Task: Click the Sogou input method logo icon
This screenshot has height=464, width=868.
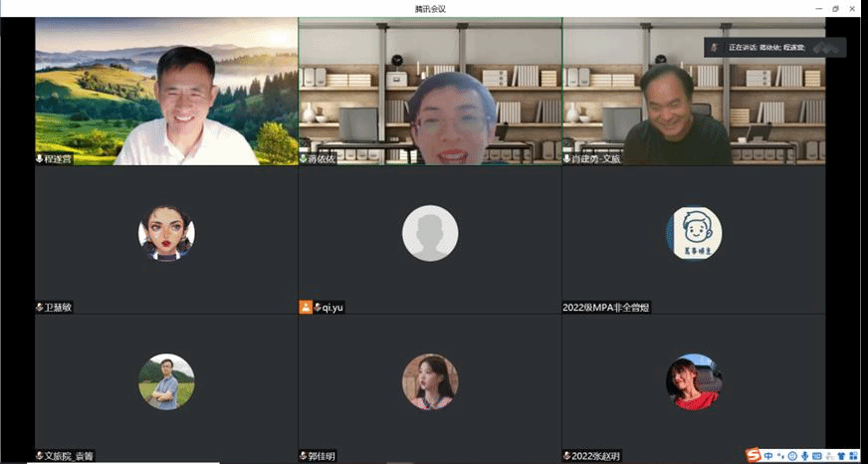Action: [754, 455]
